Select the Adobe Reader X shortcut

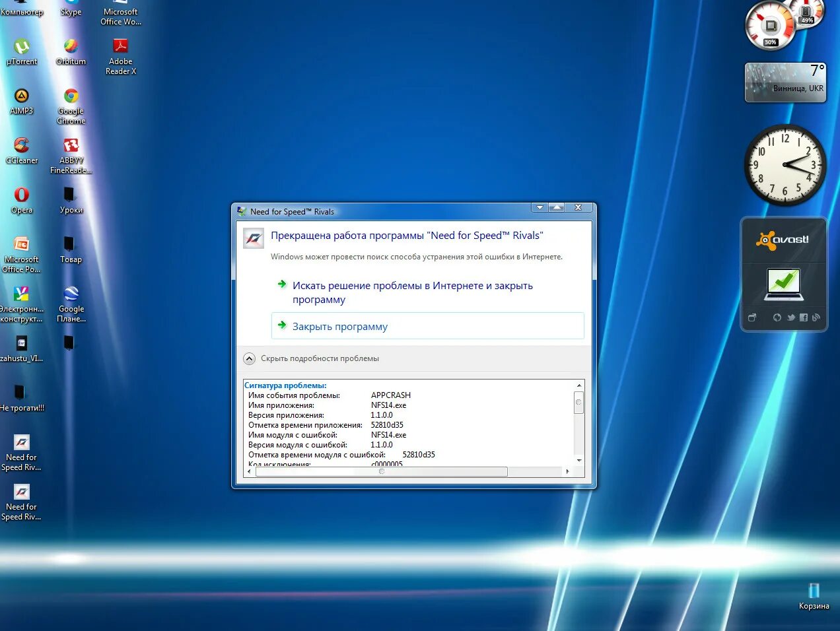tap(120, 56)
